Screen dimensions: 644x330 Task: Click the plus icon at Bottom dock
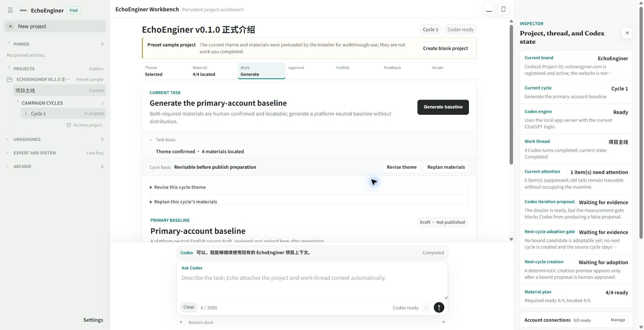pyautogui.click(x=181, y=322)
